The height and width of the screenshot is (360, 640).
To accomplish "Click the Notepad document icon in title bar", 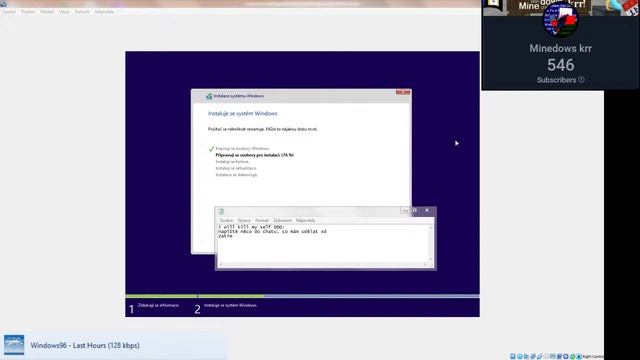I will pos(221,211).
